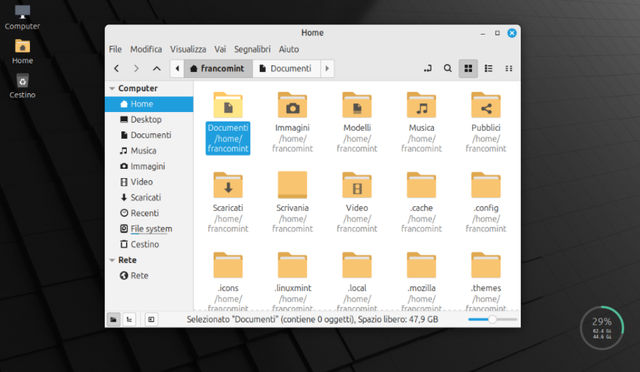
Task: Click the path bar left scroll arrow
Action: [x=177, y=69]
